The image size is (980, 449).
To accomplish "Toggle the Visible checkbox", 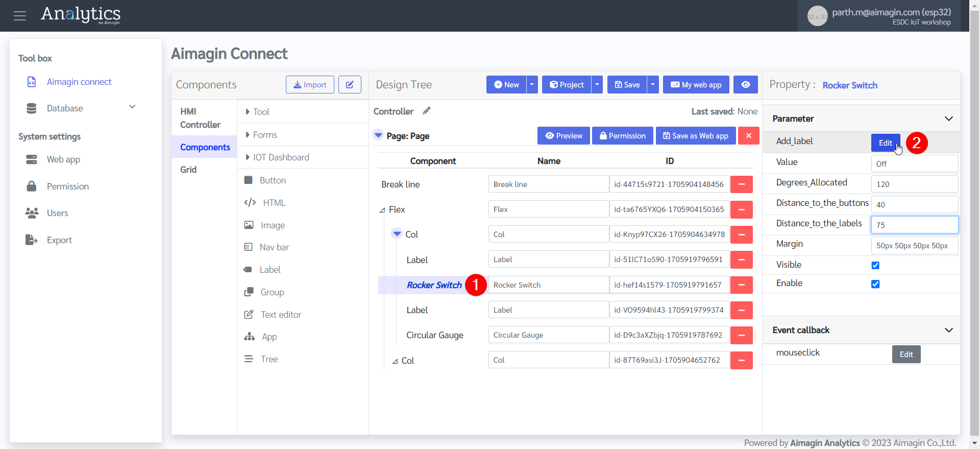I will pyautogui.click(x=875, y=265).
